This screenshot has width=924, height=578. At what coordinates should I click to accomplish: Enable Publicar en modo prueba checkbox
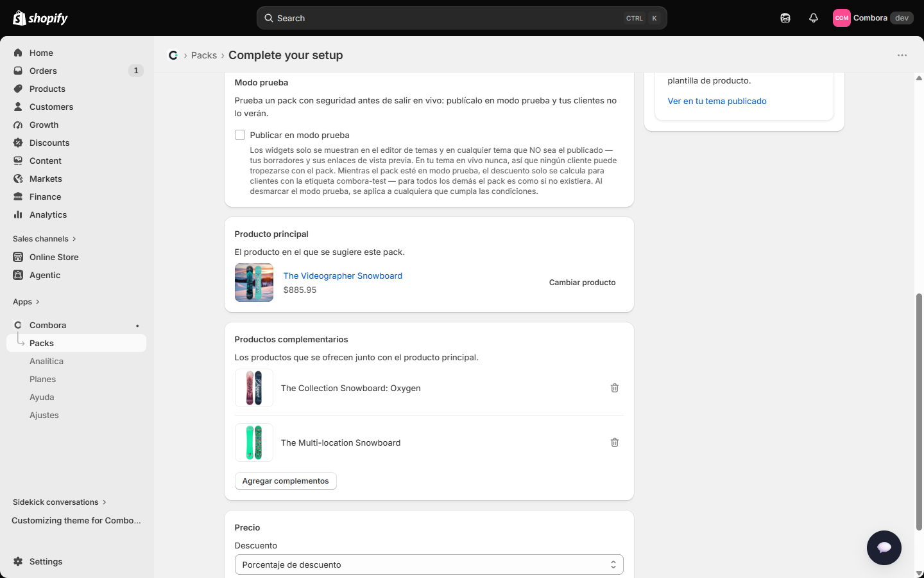tap(240, 135)
